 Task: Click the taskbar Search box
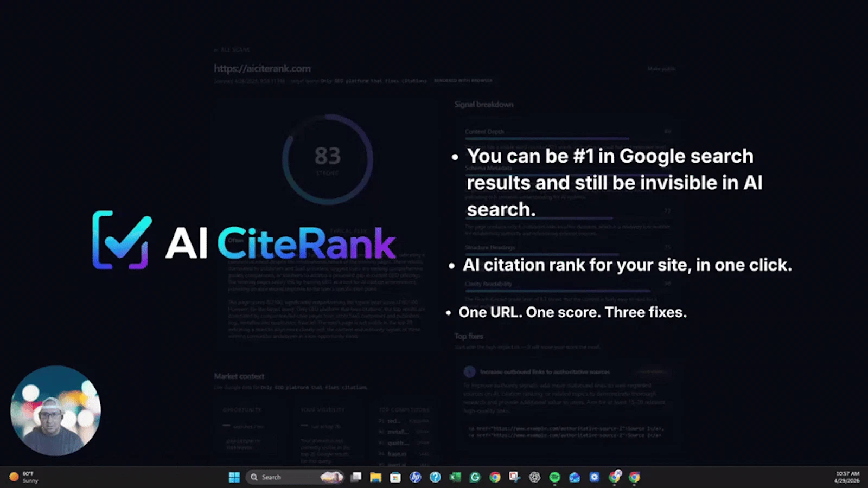295,477
